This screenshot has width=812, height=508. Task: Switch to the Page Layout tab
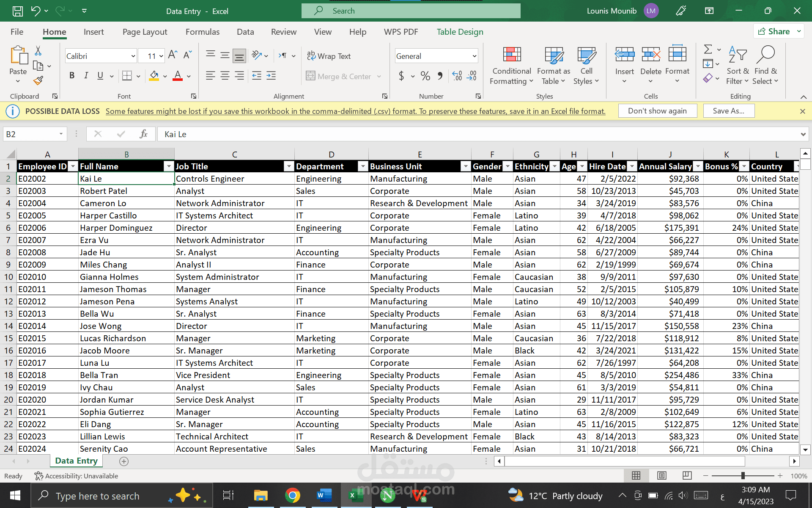click(x=145, y=32)
